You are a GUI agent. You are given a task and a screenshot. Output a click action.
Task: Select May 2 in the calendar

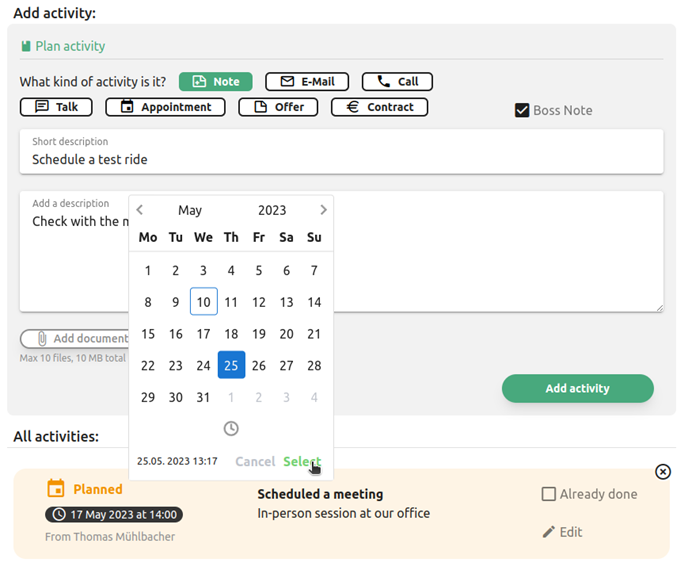(x=176, y=270)
